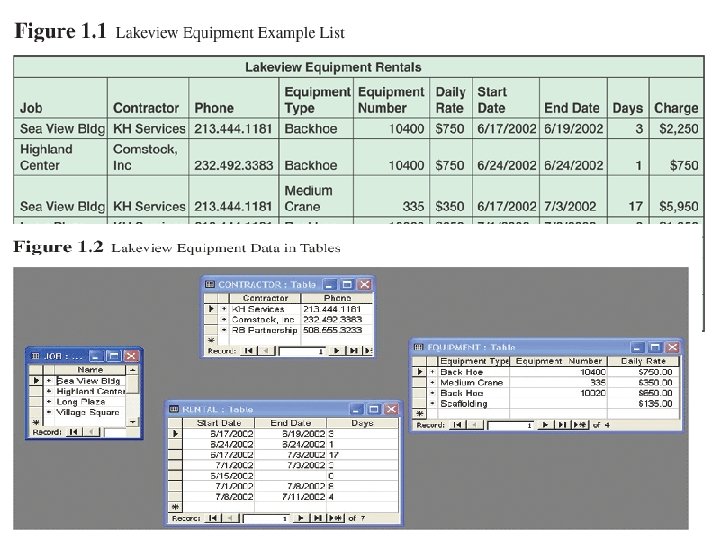
Task: Go to previous record in CONTRACTOR table
Action: click(265, 351)
